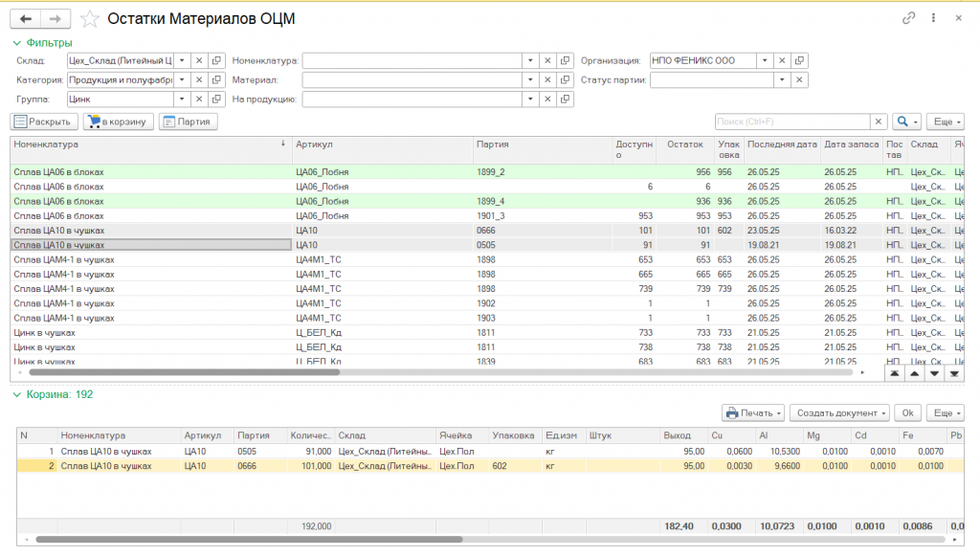Open the Материал value form
Viewport: 980px width, 556px height.
point(565,80)
